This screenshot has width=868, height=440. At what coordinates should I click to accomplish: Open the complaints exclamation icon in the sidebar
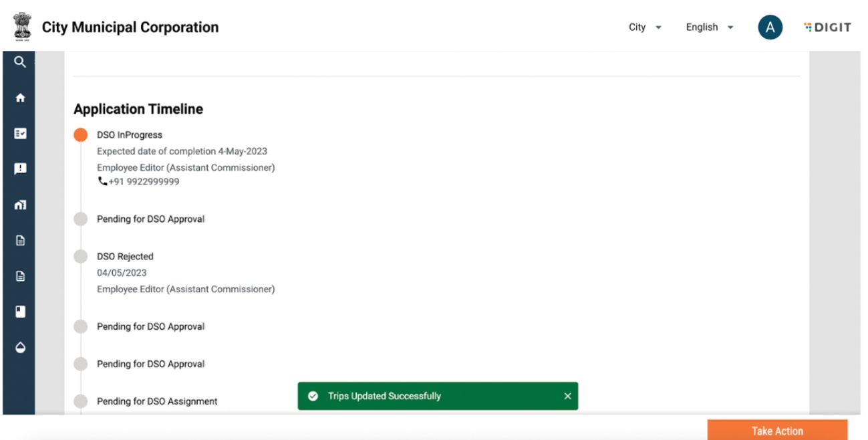(20, 169)
